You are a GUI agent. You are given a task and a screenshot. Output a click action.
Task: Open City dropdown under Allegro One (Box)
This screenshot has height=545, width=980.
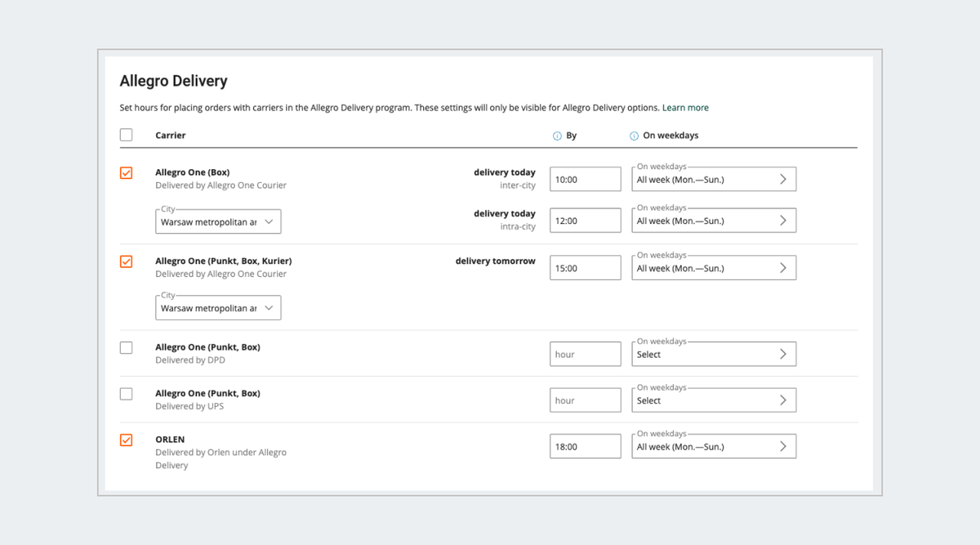coord(218,221)
